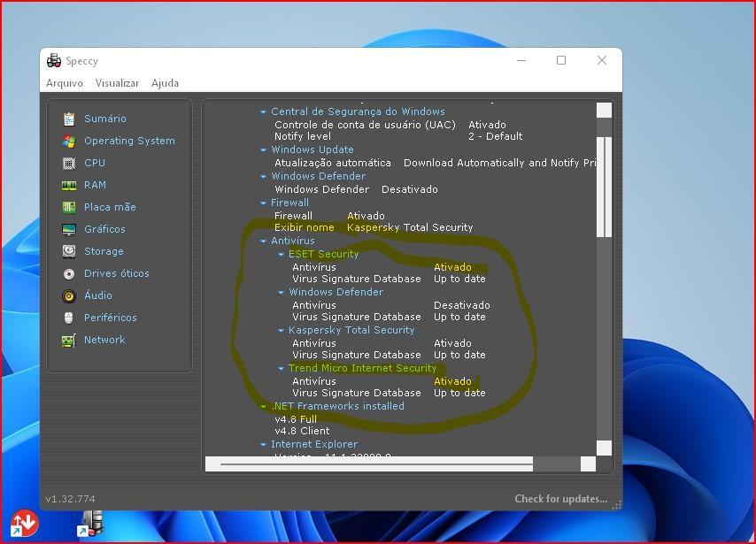Screen dimensions: 756x544
Task: Show the Gráficos section
Action: coord(104,229)
